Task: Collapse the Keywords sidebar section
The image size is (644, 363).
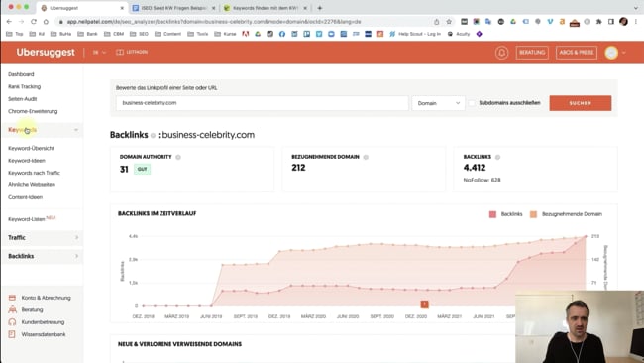Action: click(43, 130)
